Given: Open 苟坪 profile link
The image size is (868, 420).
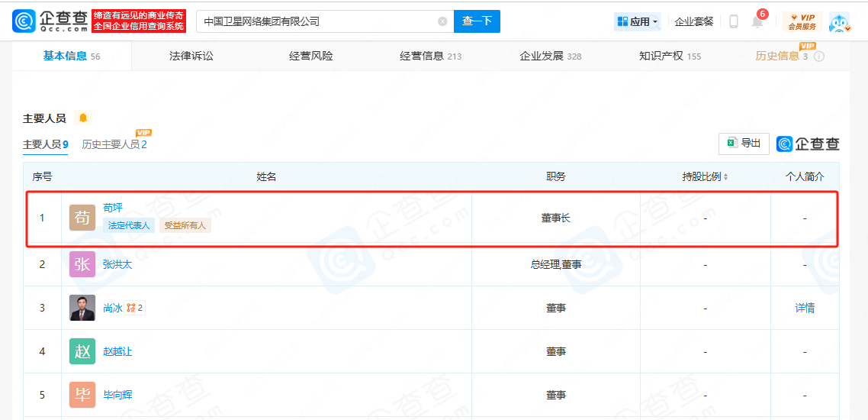Looking at the screenshot, I should tap(113, 208).
